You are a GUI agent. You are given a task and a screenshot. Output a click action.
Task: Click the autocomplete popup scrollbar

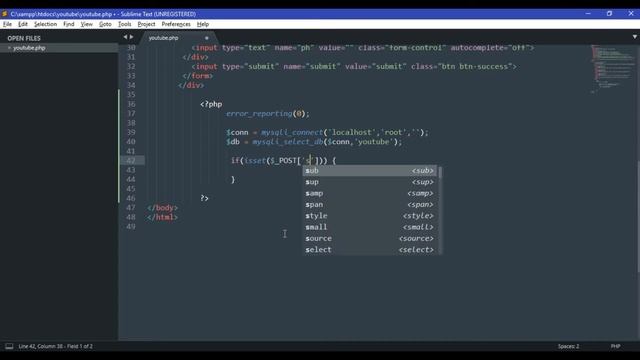[x=440, y=172]
